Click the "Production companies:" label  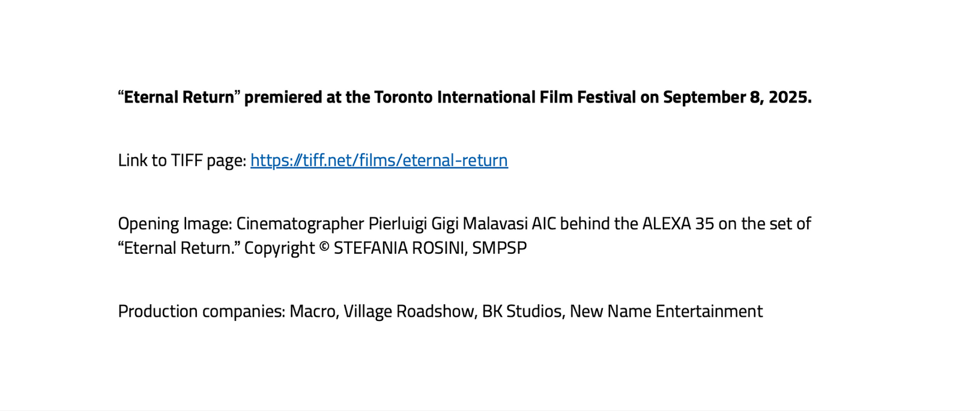201,311
